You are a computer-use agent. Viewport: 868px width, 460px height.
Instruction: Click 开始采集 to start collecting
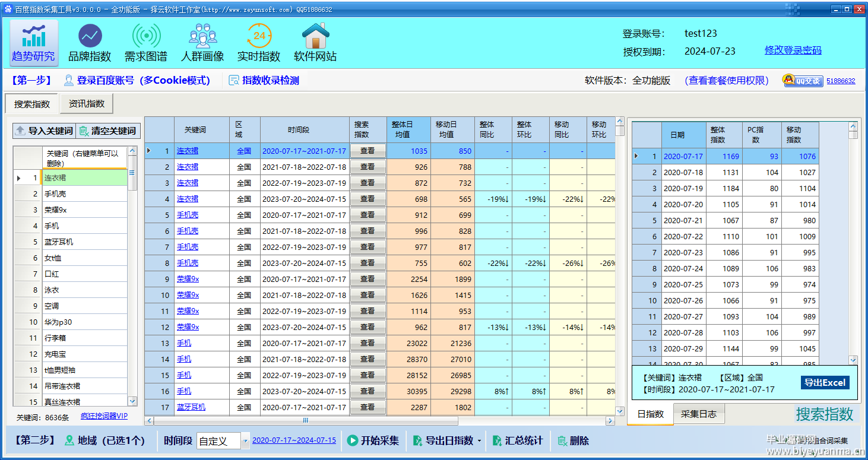coord(373,440)
